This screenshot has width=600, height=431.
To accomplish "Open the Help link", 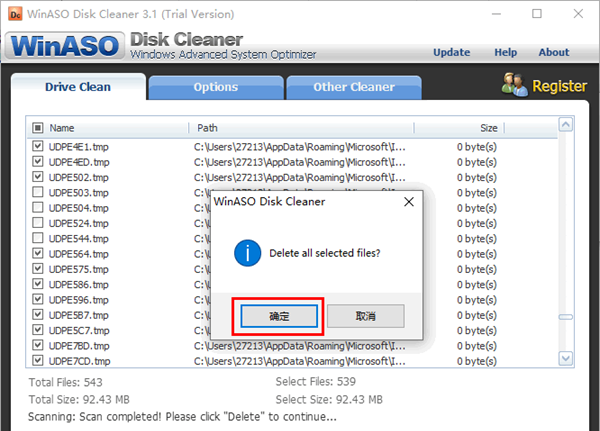I will tap(505, 52).
